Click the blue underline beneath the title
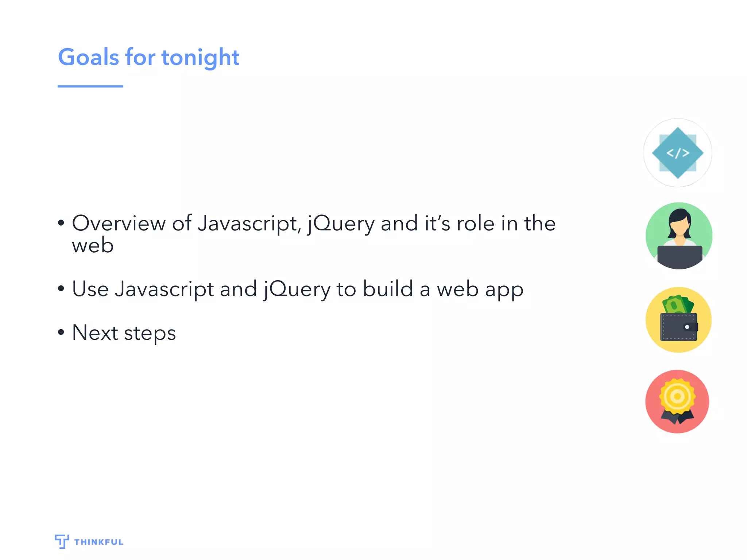Viewport: 747px width, 560px height. (x=90, y=86)
